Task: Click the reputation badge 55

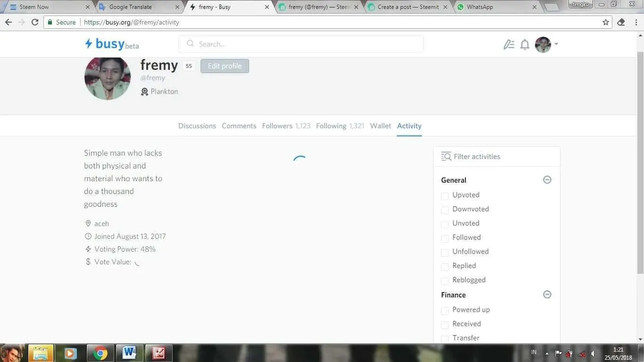Action: (189, 66)
